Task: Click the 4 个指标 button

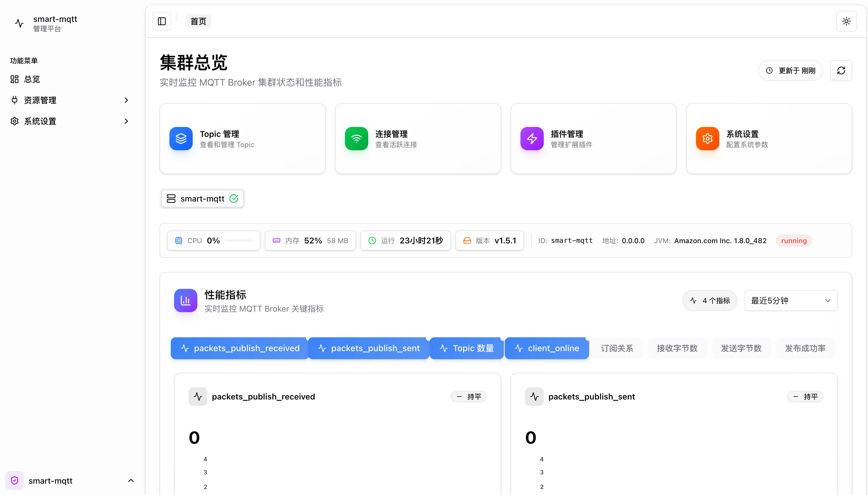Action: click(710, 300)
